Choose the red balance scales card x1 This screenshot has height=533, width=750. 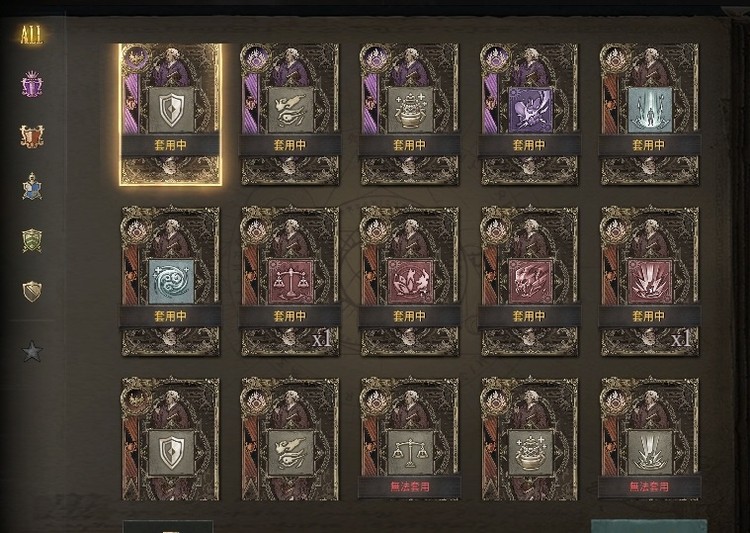(x=290, y=281)
